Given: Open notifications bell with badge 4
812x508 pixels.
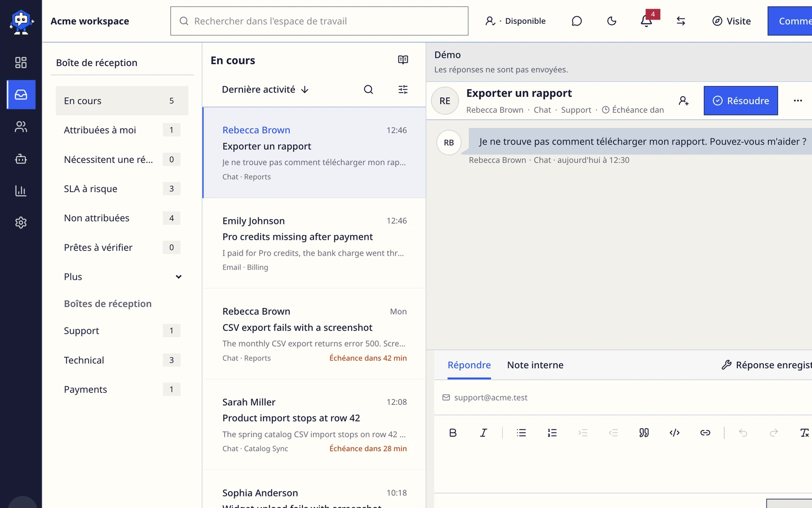Looking at the screenshot, I should tap(647, 21).
